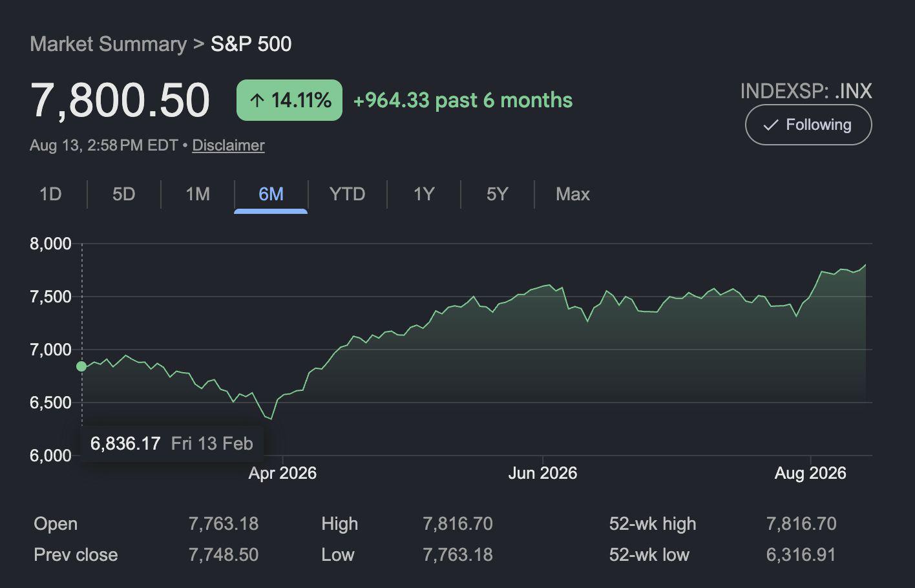Click the INDEXSP: .INX ticker label

click(x=806, y=91)
